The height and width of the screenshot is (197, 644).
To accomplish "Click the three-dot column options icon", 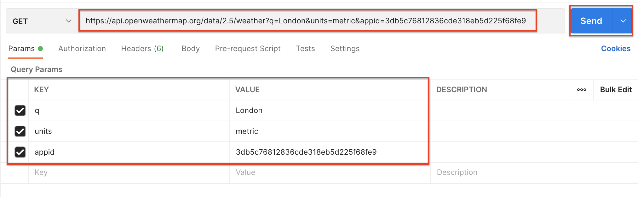I will [581, 90].
